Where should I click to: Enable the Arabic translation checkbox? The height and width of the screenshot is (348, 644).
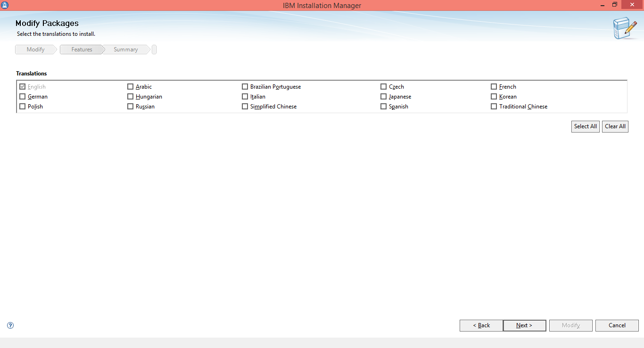131,87
